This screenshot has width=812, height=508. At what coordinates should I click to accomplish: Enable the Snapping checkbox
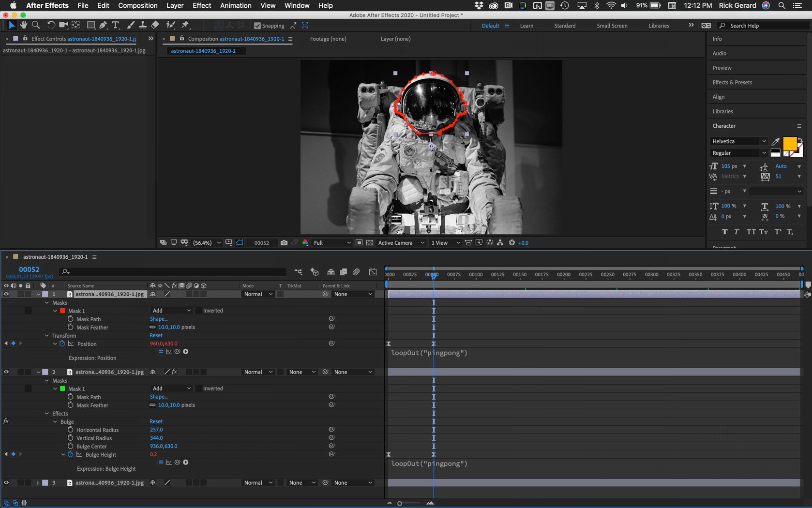tap(257, 26)
